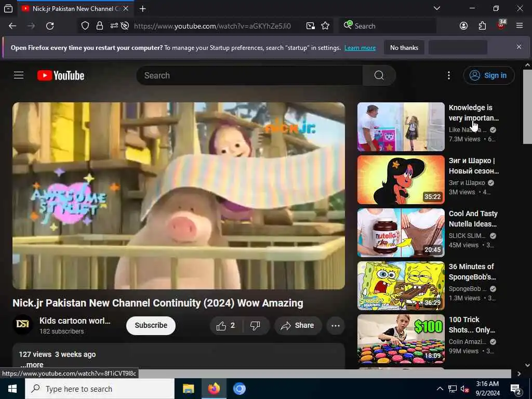Share the Nick.jr video
Screen dimensions: 532x399
tap(298, 326)
